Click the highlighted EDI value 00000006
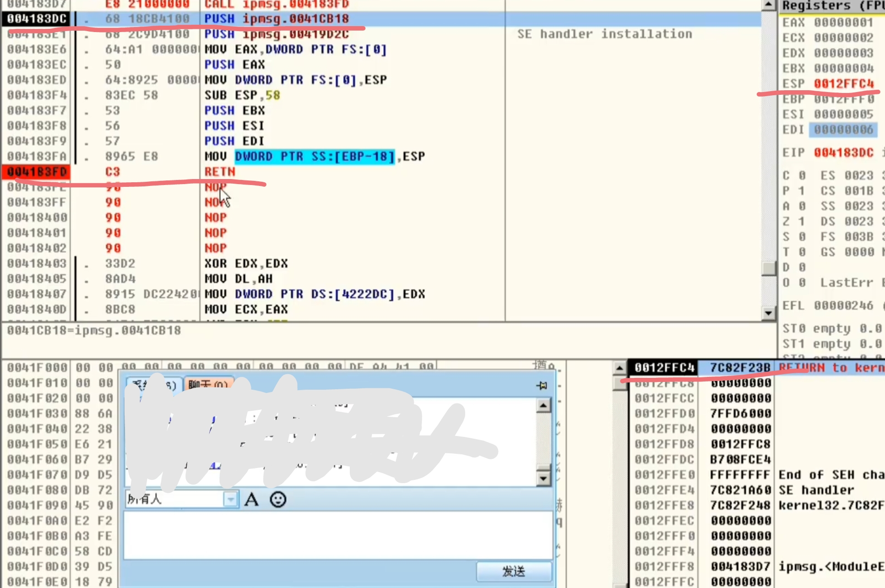 click(843, 130)
